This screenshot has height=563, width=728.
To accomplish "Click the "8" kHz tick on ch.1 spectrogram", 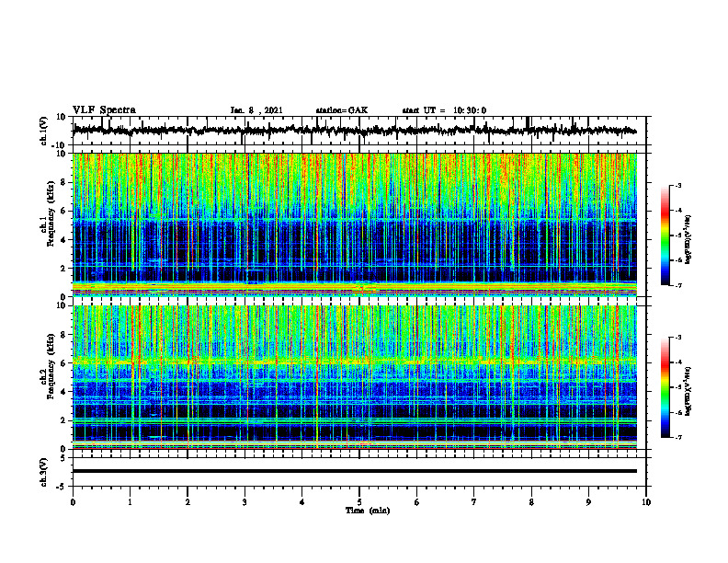I will click(x=64, y=182).
